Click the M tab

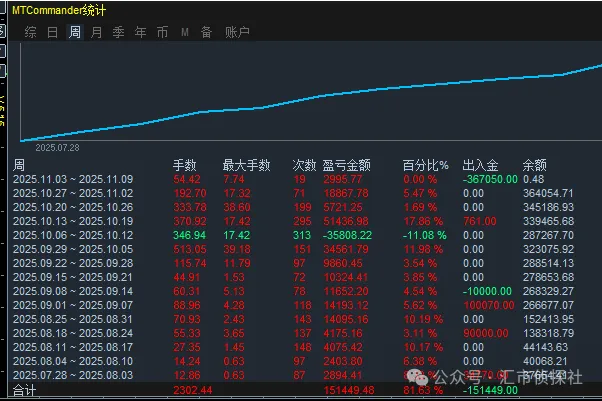click(x=185, y=32)
